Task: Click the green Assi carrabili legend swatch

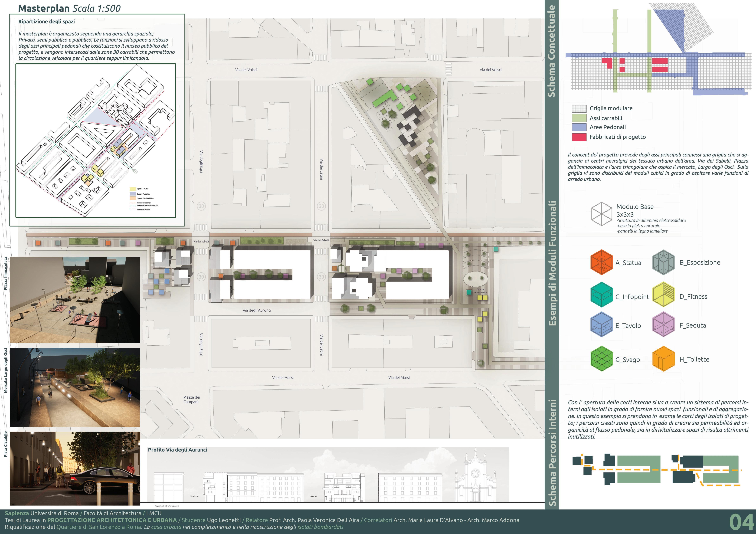Action: [x=579, y=118]
